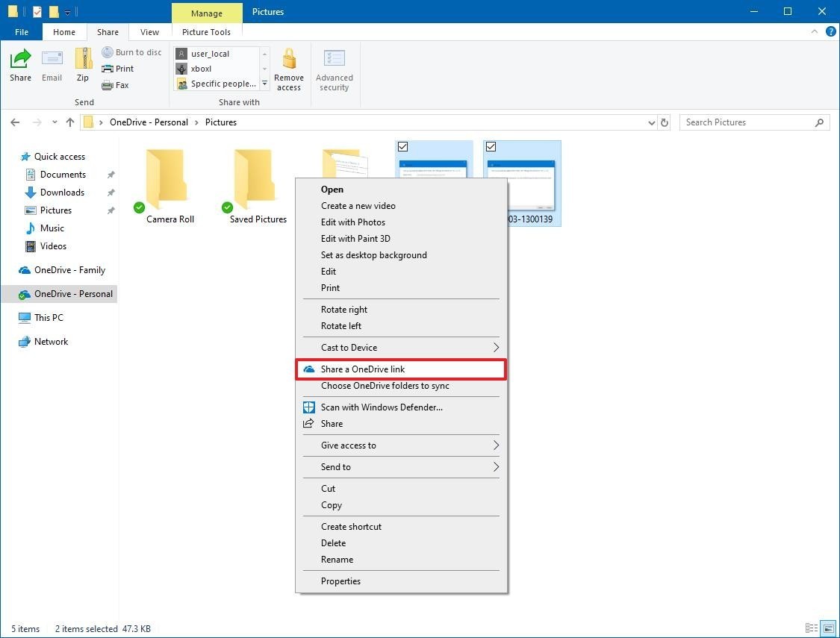Choose Specific people in share list
The width and height of the screenshot is (840, 638).
tap(217, 84)
